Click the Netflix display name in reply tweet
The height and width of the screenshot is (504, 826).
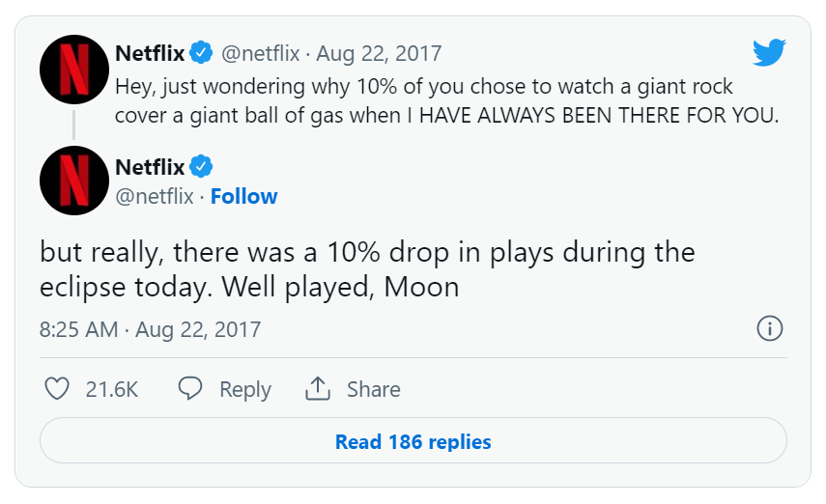(x=149, y=166)
